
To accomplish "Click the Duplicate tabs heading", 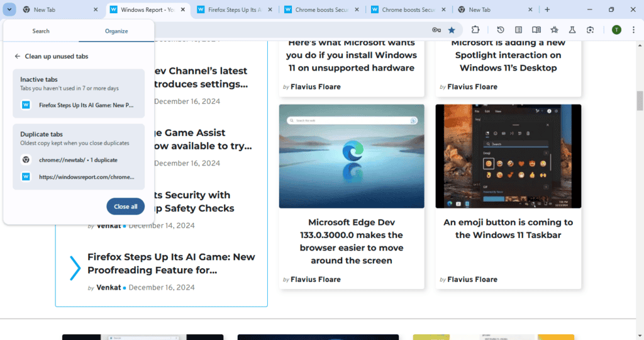I will [42, 134].
